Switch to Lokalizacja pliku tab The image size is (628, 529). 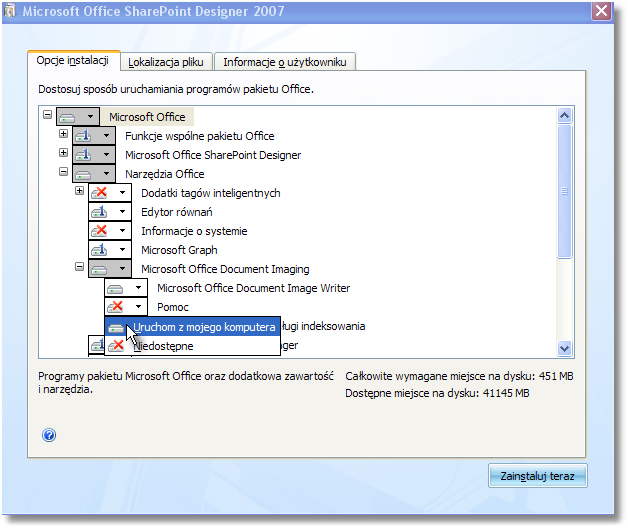tap(166, 62)
